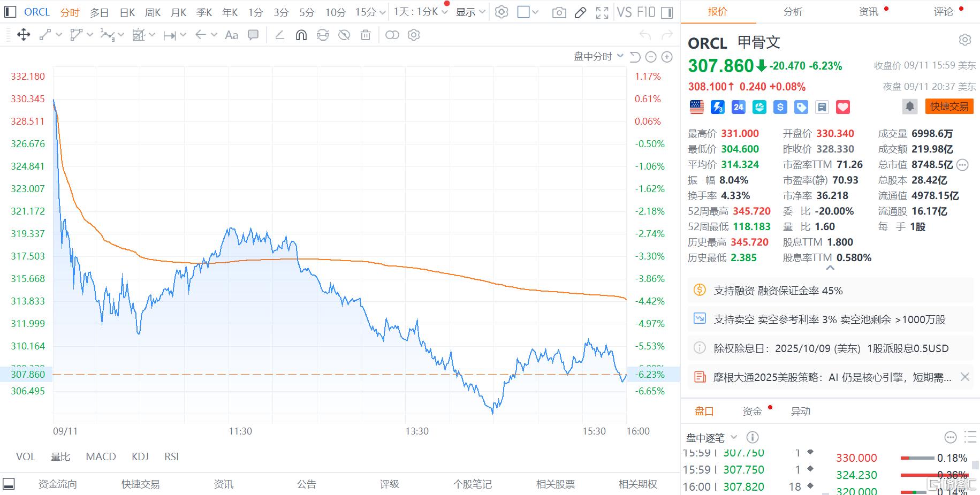The height and width of the screenshot is (495, 980).
Task: Open F10 company info
Action: 646,12
